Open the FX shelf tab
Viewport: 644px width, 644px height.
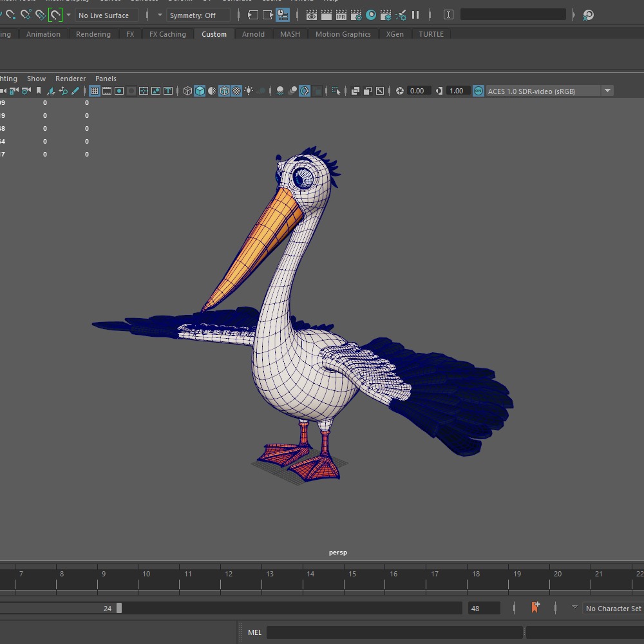130,34
